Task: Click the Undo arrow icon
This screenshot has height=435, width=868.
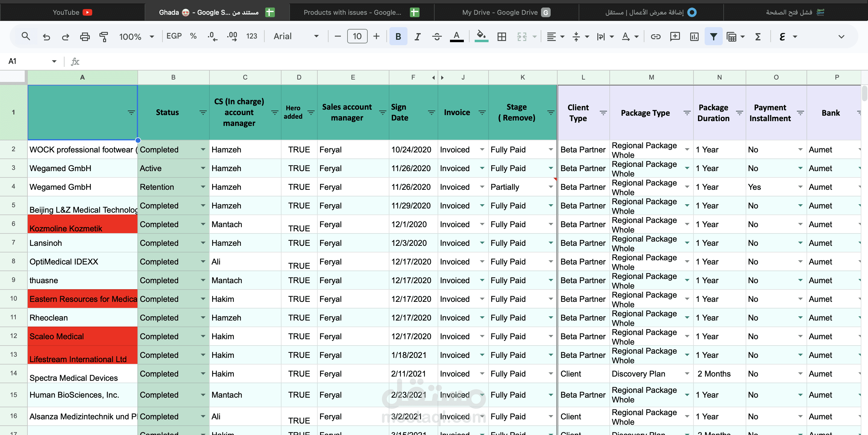Action: tap(46, 36)
